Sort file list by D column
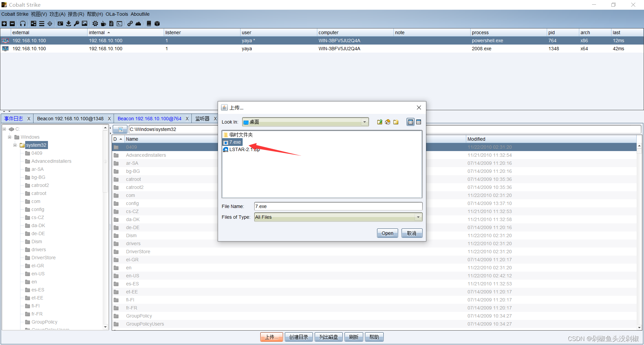This screenshot has height=345, width=644. click(x=118, y=139)
